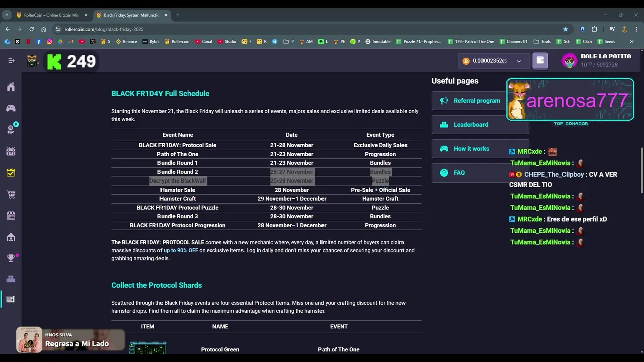Image resolution: width=644 pixels, height=362 pixels.
Task: Open the podium rank icon in sidebar
Action: point(11,279)
